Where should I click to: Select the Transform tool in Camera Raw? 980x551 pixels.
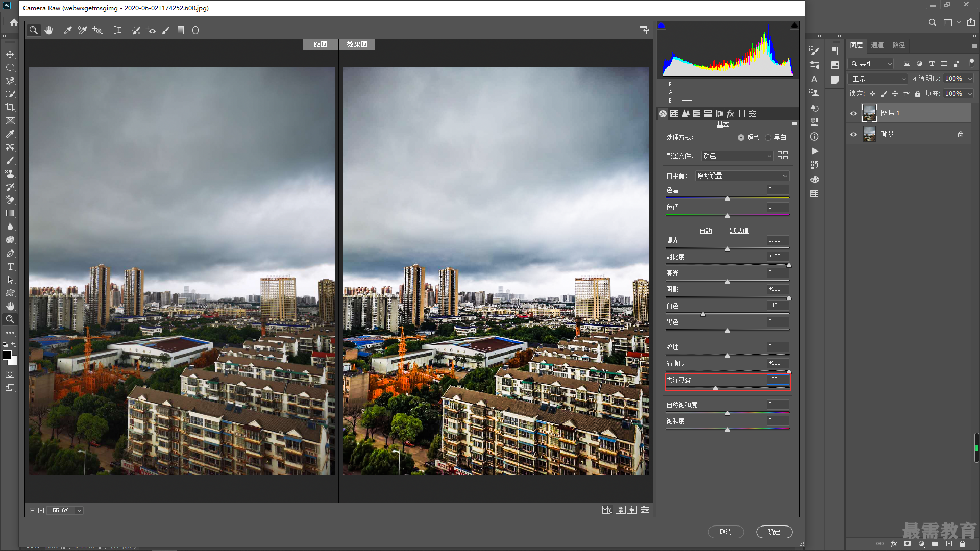pos(117,30)
